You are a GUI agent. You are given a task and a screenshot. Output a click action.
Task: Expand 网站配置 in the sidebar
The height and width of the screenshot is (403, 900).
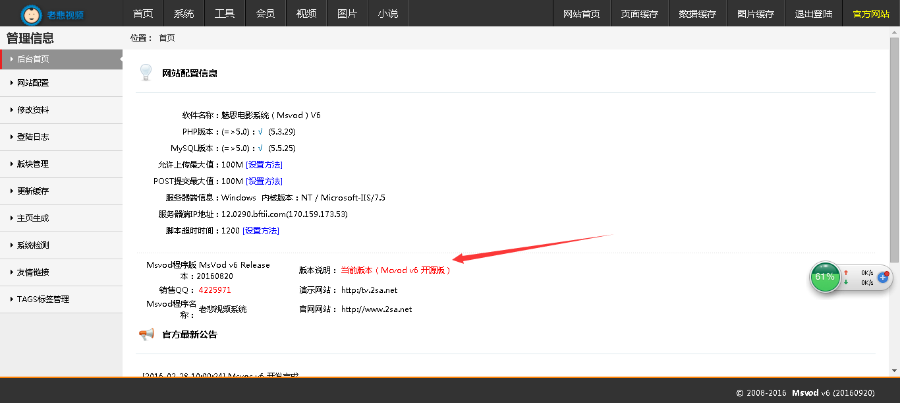click(34, 83)
